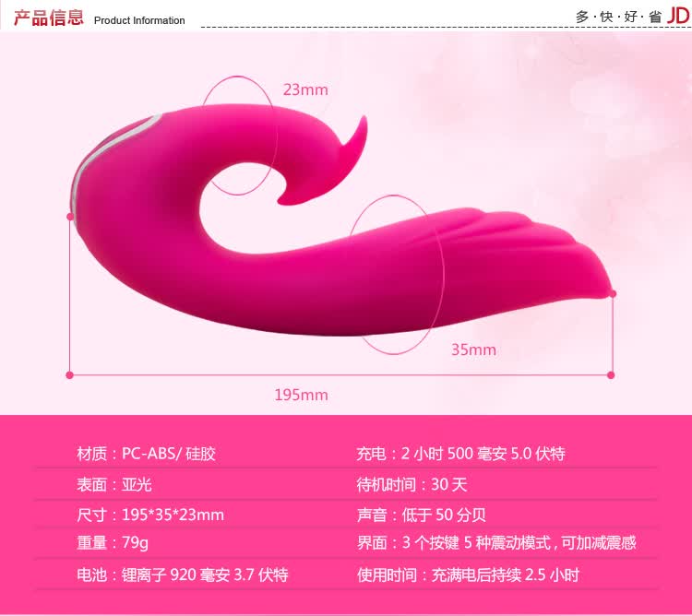Click the left endpoint dot of length line
The image size is (692, 616).
pos(69,374)
